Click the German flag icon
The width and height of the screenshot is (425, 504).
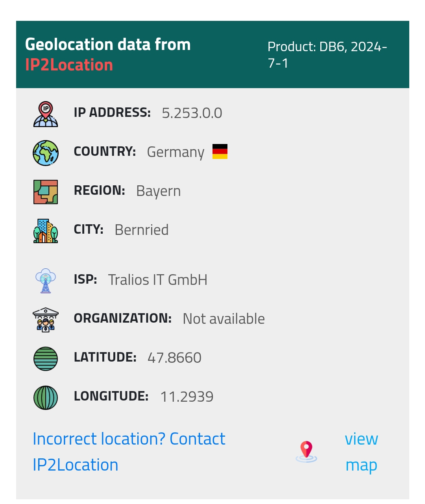(220, 151)
